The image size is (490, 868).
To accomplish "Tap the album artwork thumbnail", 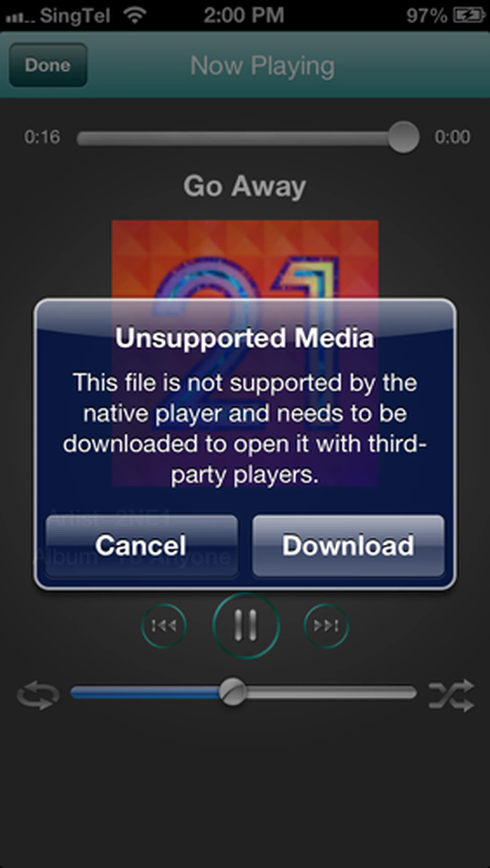I will (245, 353).
